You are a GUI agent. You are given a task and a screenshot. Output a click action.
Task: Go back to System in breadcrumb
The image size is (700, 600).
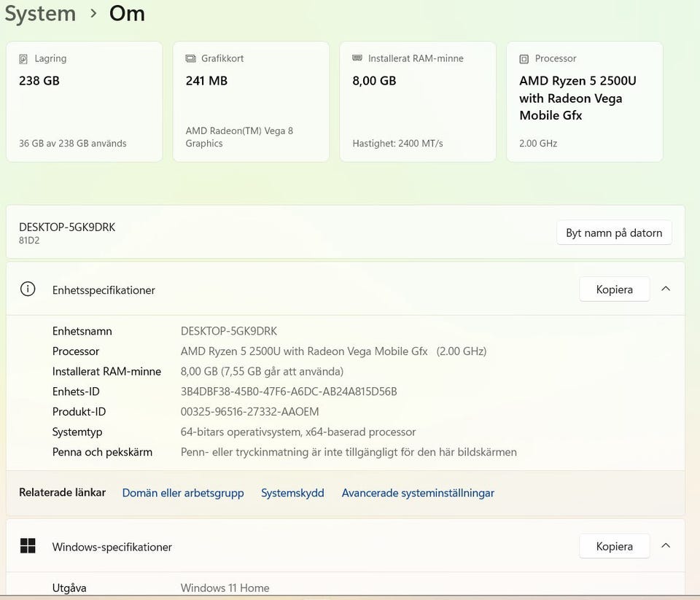tap(40, 14)
